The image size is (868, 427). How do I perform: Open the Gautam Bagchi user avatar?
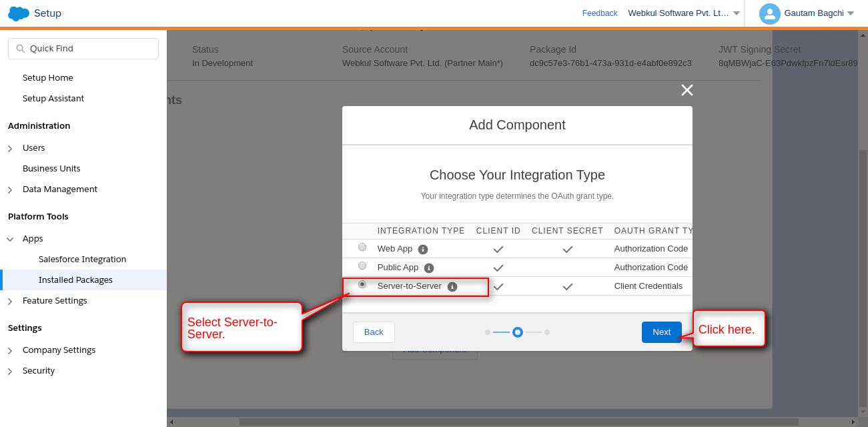coord(770,13)
